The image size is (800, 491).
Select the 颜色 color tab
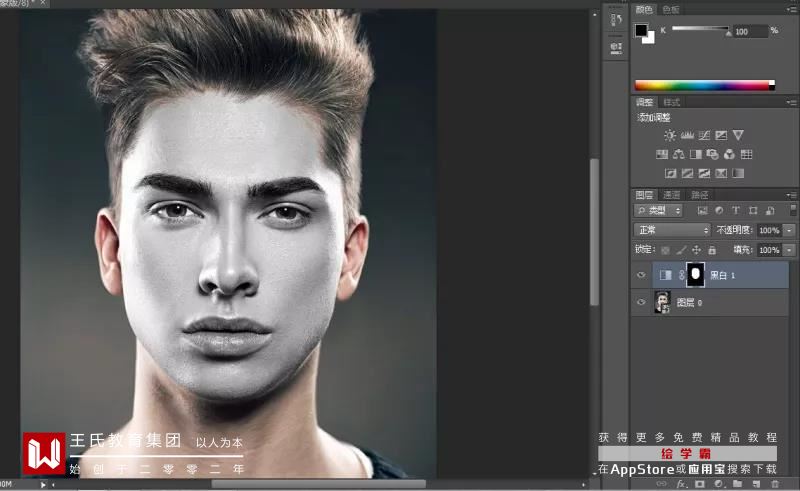coord(644,9)
